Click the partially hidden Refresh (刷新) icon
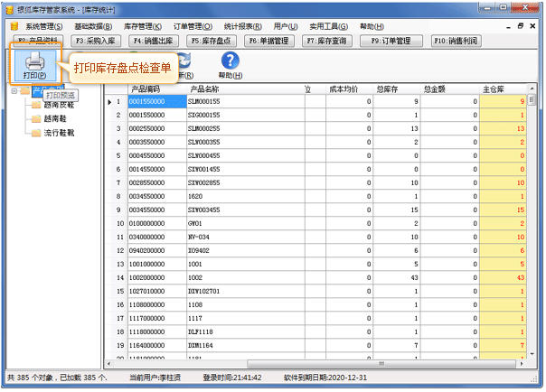 184,63
